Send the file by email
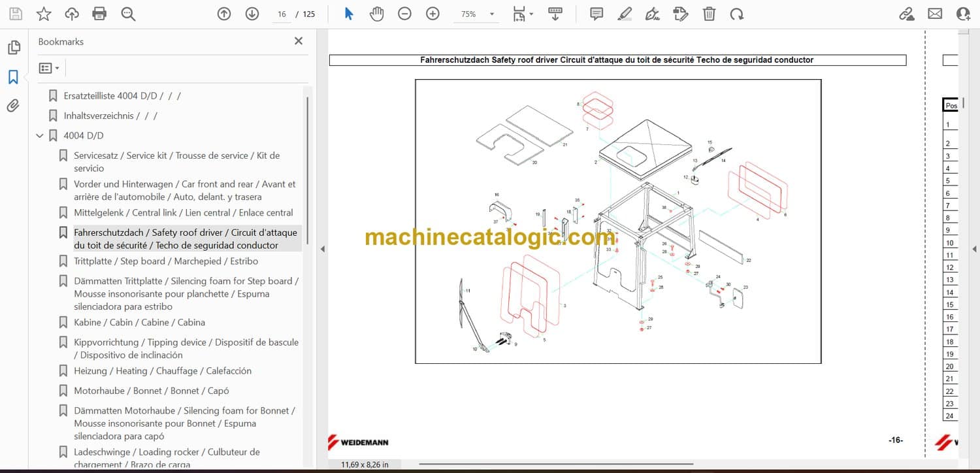Screen dimensions: 980x473 [x=935, y=14]
